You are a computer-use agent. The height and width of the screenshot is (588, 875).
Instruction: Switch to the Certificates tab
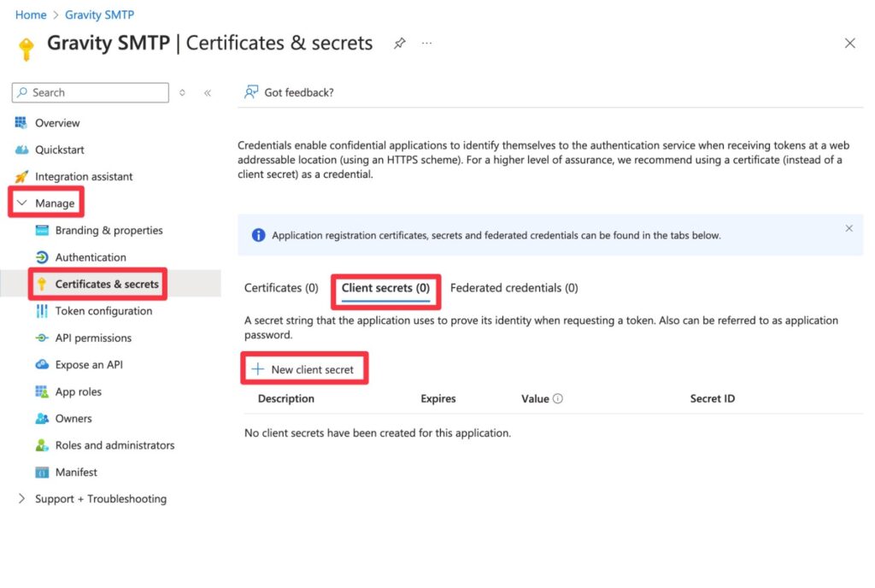tap(280, 288)
